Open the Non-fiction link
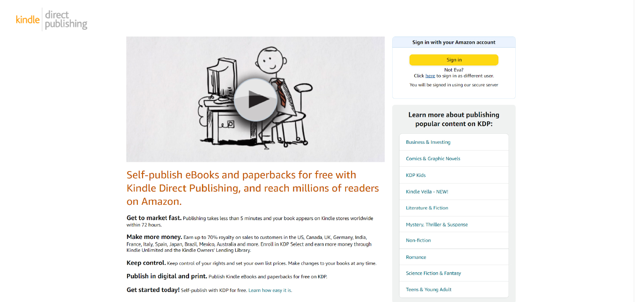 coord(418,241)
